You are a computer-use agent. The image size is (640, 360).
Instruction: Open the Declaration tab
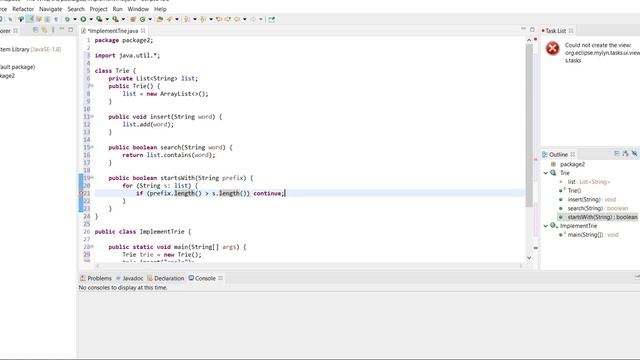(x=166, y=278)
